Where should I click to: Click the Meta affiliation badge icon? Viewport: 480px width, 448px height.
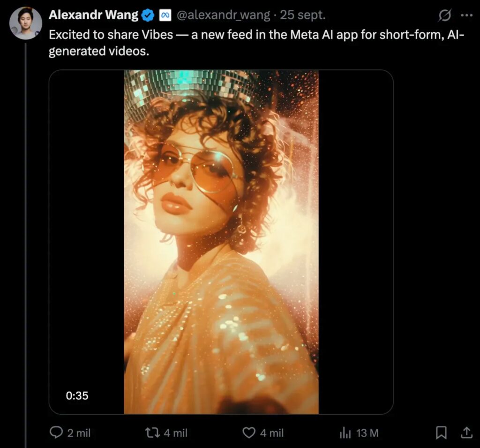(x=165, y=15)
